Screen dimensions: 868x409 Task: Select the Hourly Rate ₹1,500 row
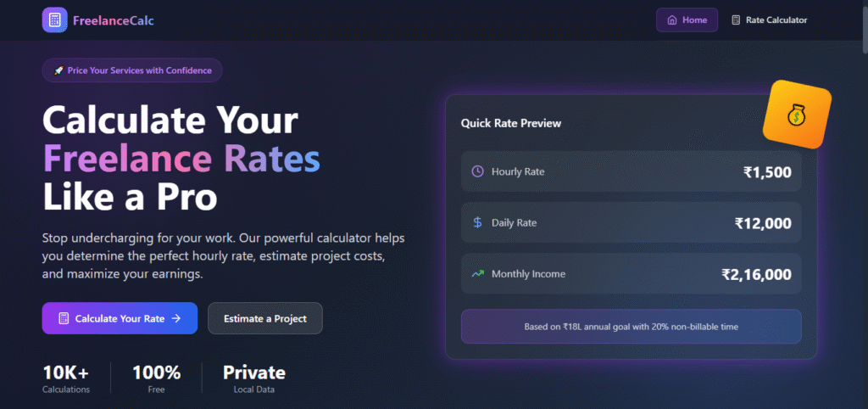point(631,172)
